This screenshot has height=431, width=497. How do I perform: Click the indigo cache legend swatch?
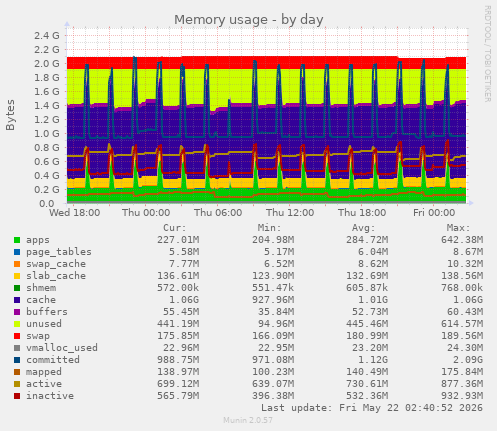pyautogui.click(x=17, y=300)
